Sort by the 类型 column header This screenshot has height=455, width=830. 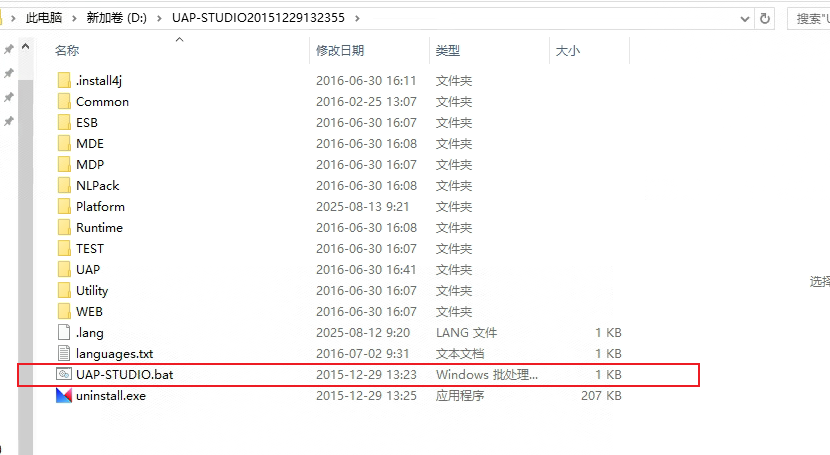448,51
